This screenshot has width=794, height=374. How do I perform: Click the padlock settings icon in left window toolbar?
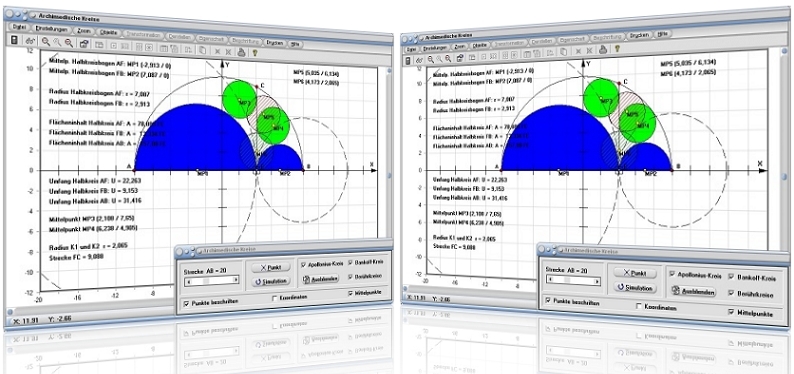[x=84, y=44]
